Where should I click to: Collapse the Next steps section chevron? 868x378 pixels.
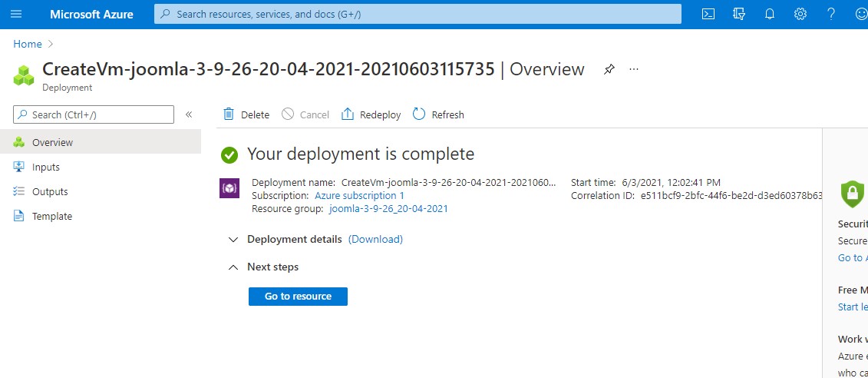233,267
